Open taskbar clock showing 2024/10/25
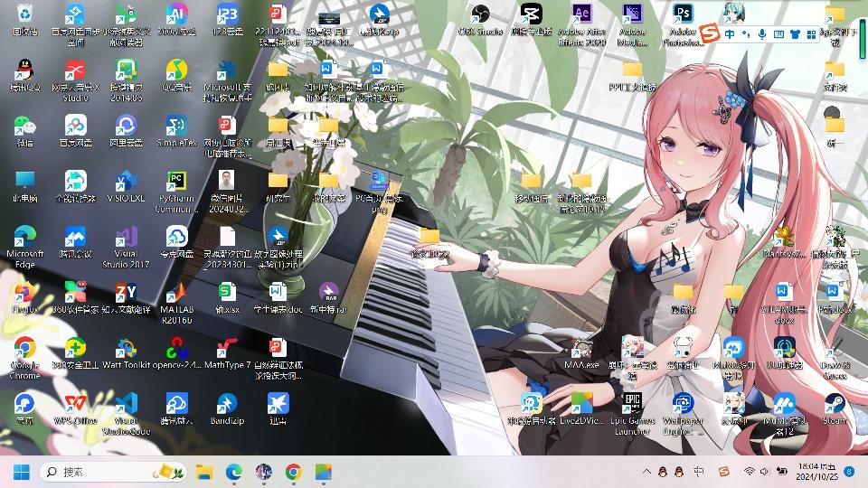The height and width of the screenshot is (488, 868). [x=817, y=472]
